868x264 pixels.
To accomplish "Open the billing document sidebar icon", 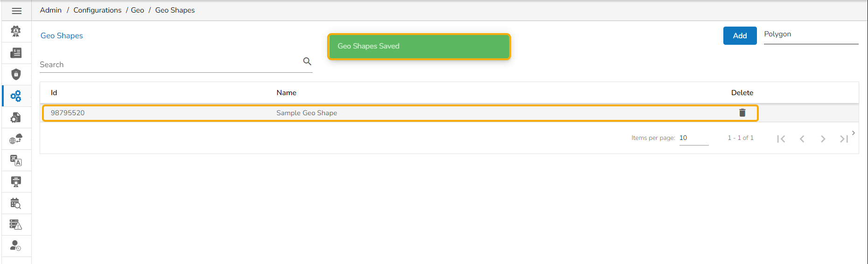I will pos(16,53).
